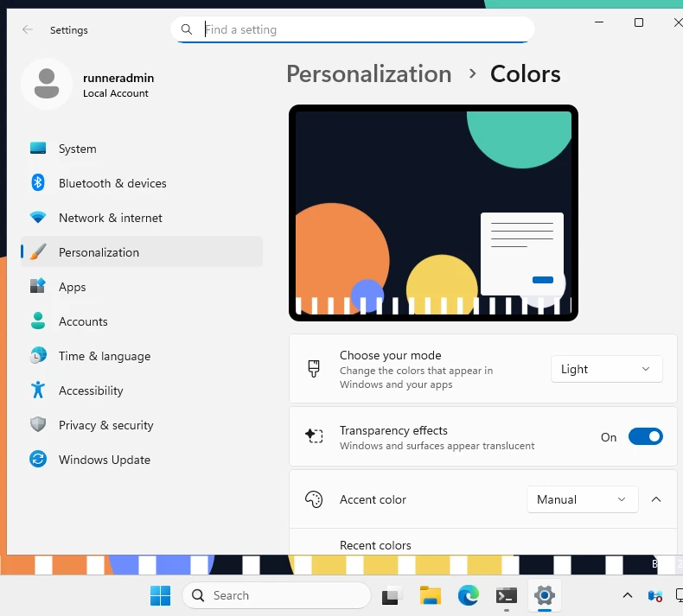Click the System monitor icon in sidebar
Image resolution: width=683 pixels, height=616 pixels.
pos(38,149)
